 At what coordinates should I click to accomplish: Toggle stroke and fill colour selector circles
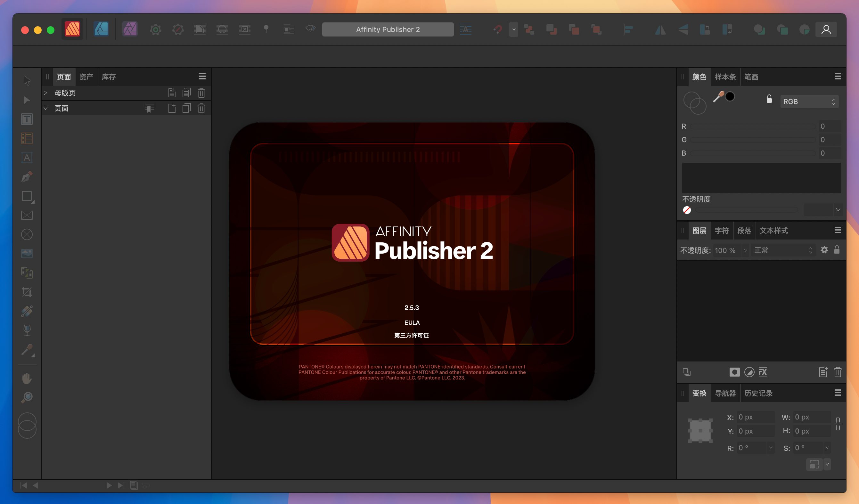(695, 103)
